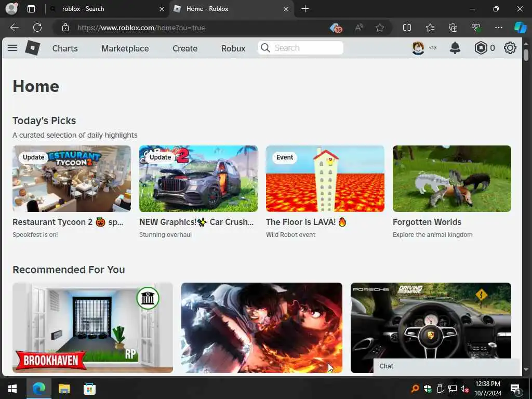View site information lock icon

pos(65,28)
